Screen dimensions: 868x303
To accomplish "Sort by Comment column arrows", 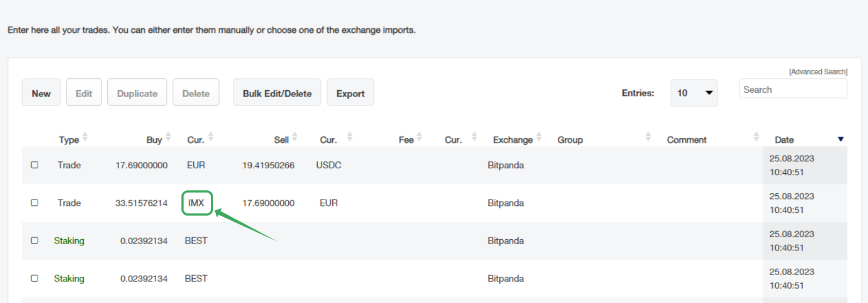I will [756, 137].
